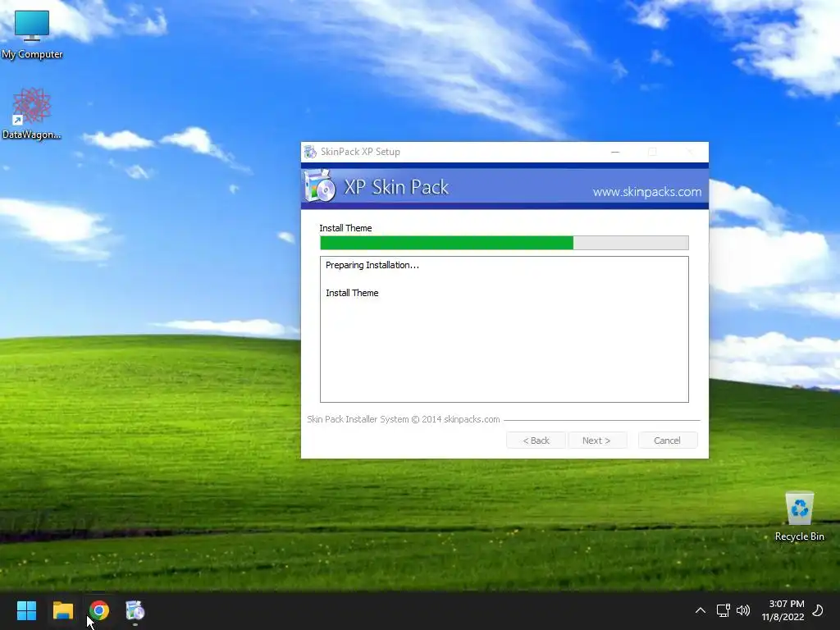Viewport: 840px width, 630px height.
Task: Select the DataWagon desktop shortcut
Action: point(32,113)
